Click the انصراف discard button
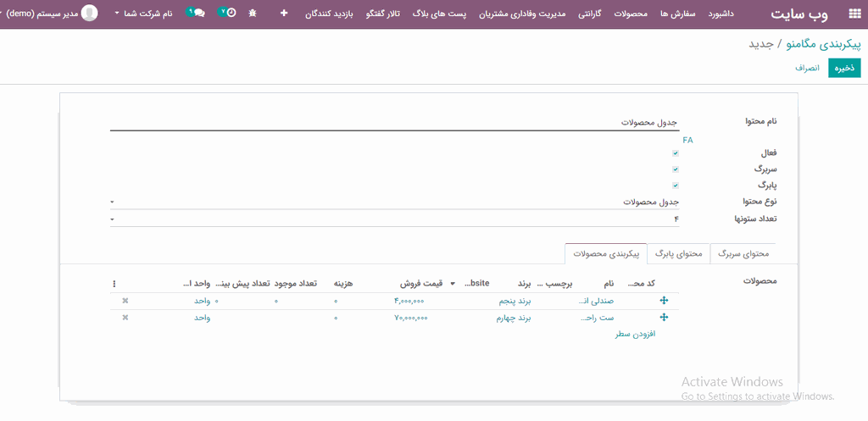The height and width of the screenshot is (421, 868). (x=808, y=68)
